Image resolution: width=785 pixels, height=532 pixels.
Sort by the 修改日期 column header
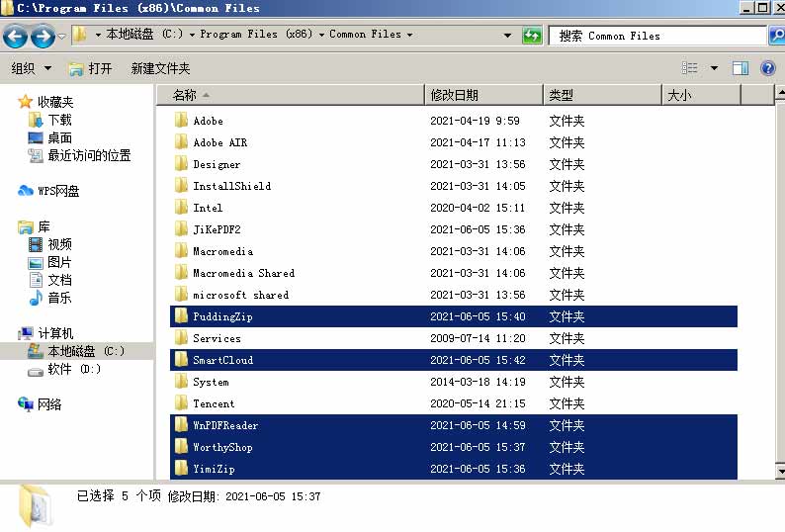(483, 95)
